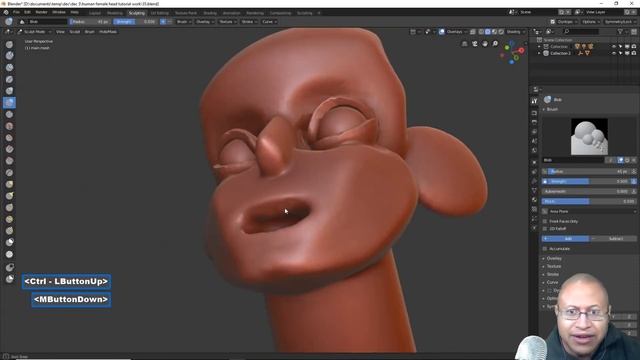Click the outliner search field
Image resolution: width=640 pixels, height=360 pixels.
(x=581, y=31)
